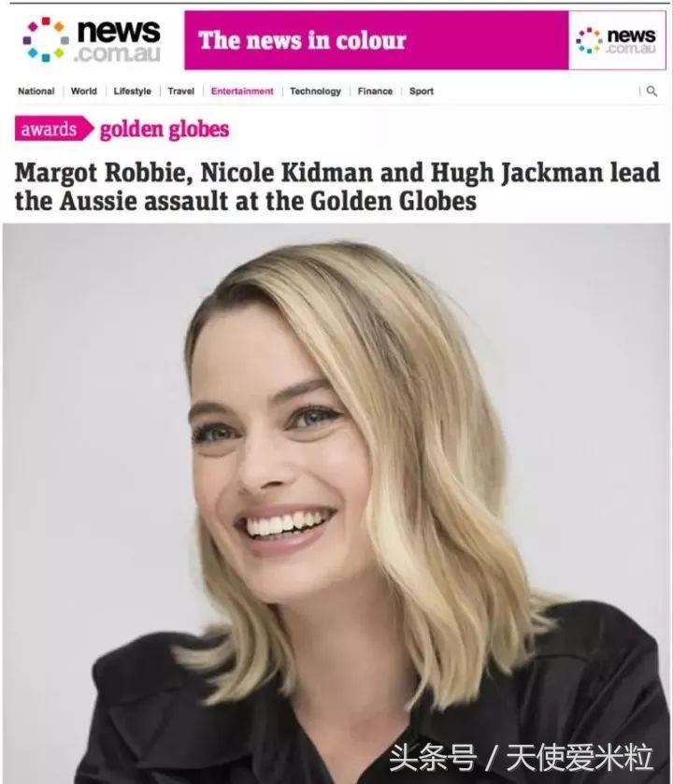
Task: Click the Golden Globes article headline
Action: click(x=337, y=187)
